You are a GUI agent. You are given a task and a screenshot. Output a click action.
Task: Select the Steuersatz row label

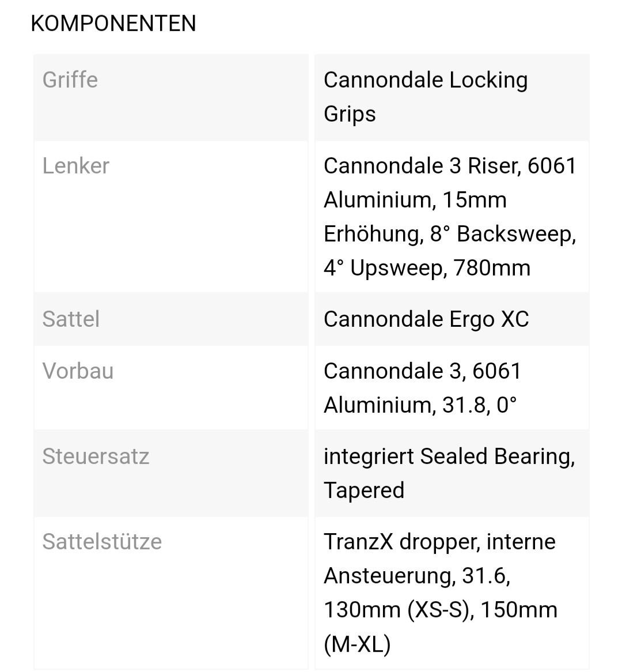pyautogui.click(x=96, y=456)
